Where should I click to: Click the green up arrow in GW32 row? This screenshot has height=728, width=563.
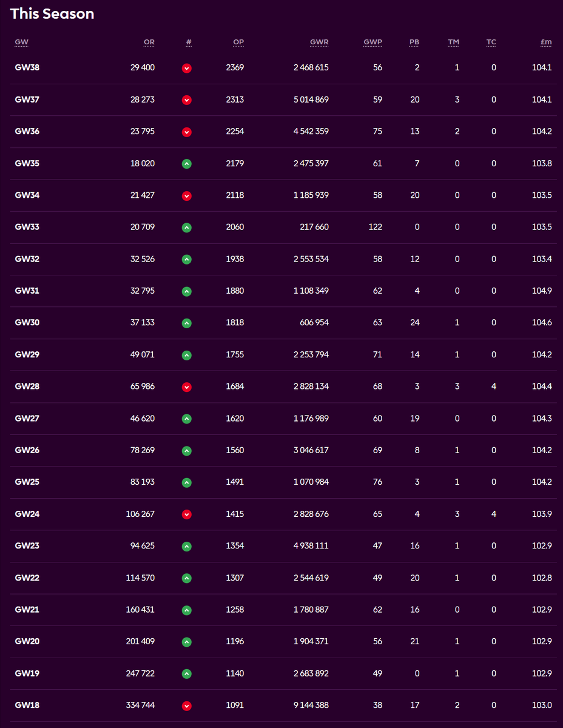coord(187,260)
